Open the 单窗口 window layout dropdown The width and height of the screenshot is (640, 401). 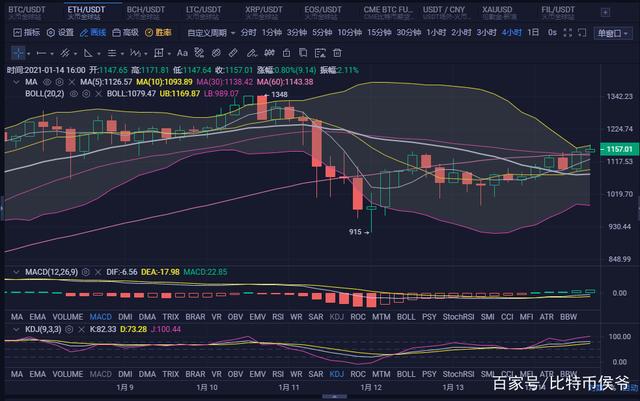(613, 33)
